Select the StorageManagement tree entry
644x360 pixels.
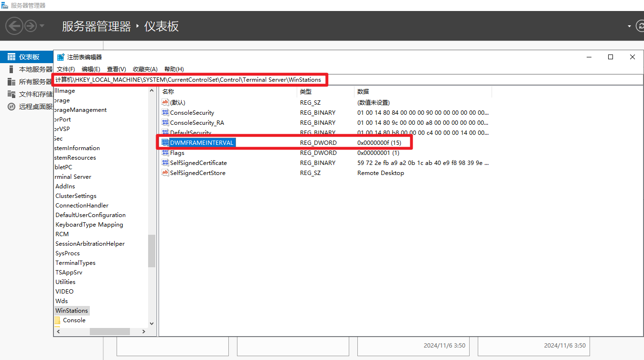[81, 110]
